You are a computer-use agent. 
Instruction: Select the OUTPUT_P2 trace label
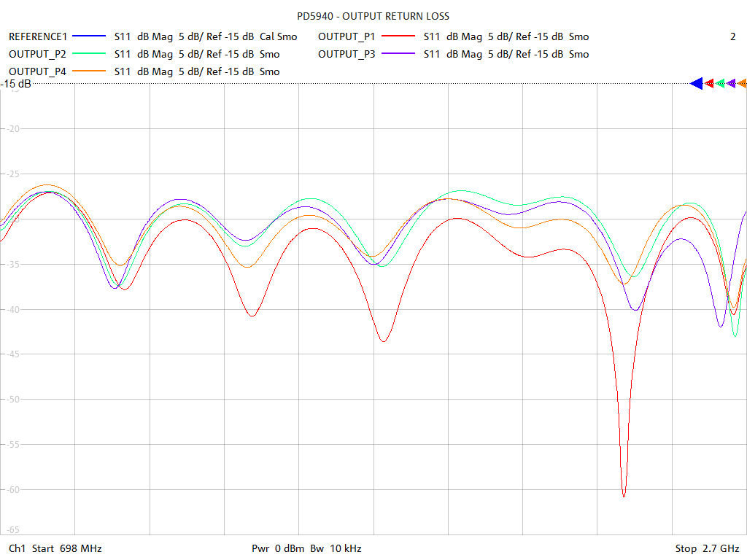click(x=37, y=54)
